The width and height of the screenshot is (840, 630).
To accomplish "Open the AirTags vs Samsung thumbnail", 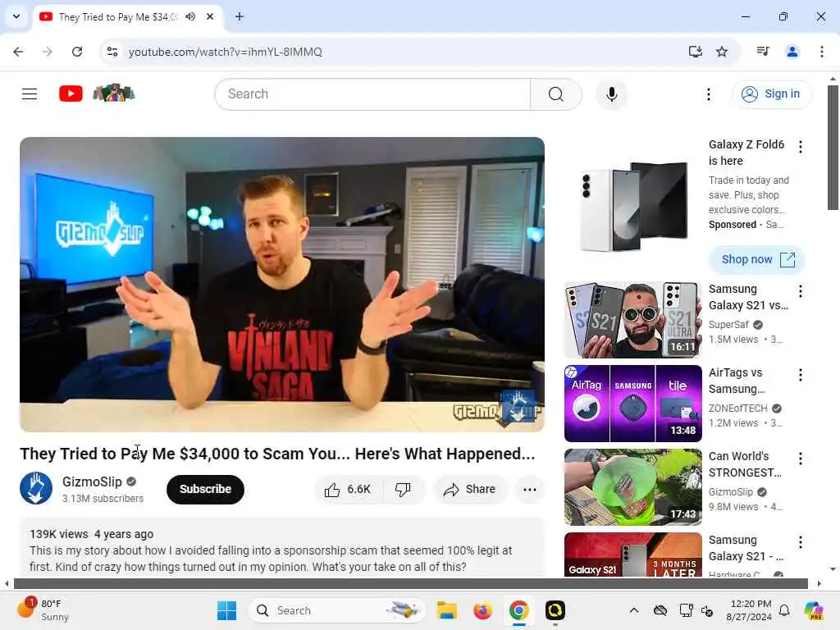I will click(x=632, y=404).
